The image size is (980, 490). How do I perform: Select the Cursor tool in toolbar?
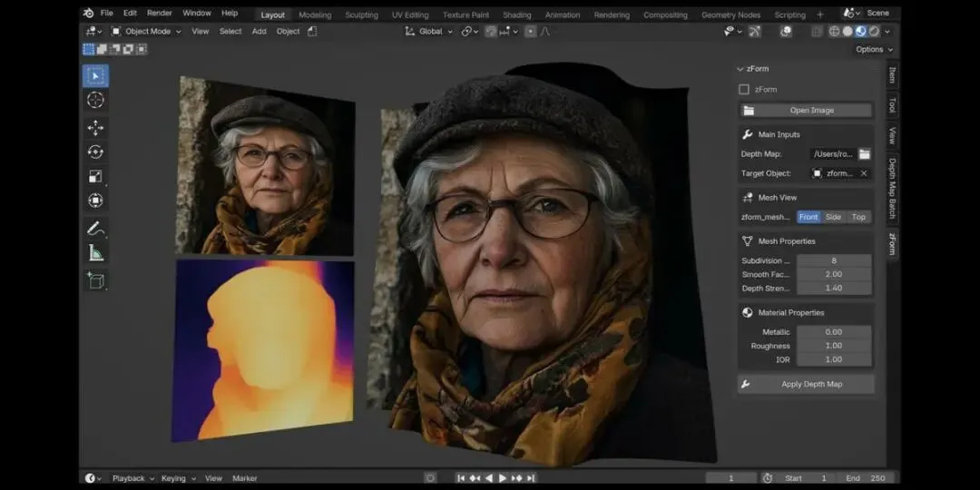pyautogui.click(x=95, y=101)
